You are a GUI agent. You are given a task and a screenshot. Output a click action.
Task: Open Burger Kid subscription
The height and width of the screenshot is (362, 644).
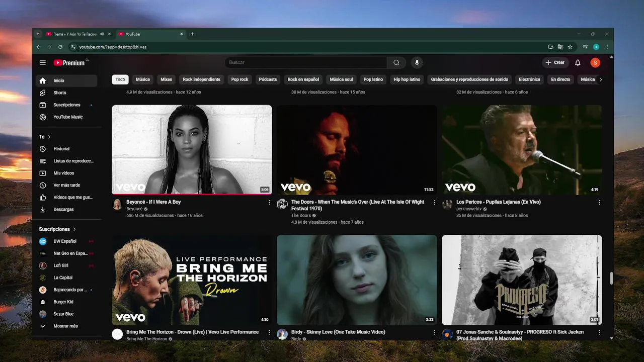point(66,302)
